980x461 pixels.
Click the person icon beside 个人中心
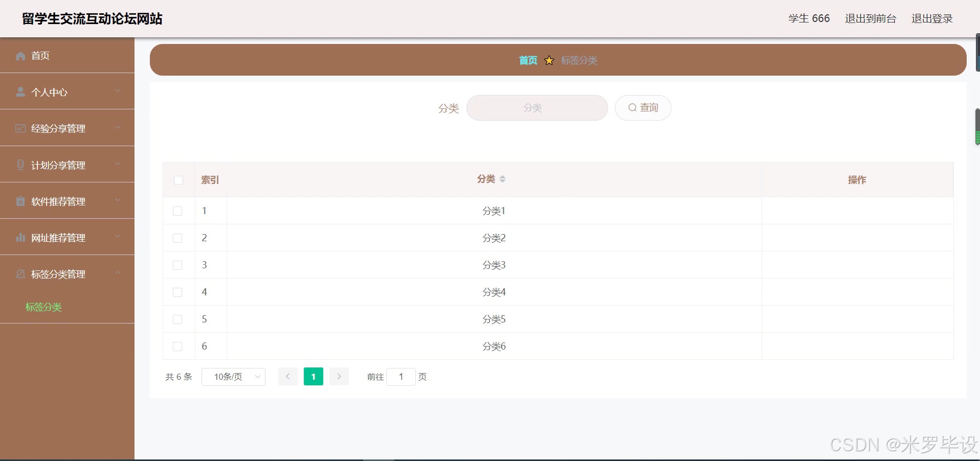click(20, 92)
